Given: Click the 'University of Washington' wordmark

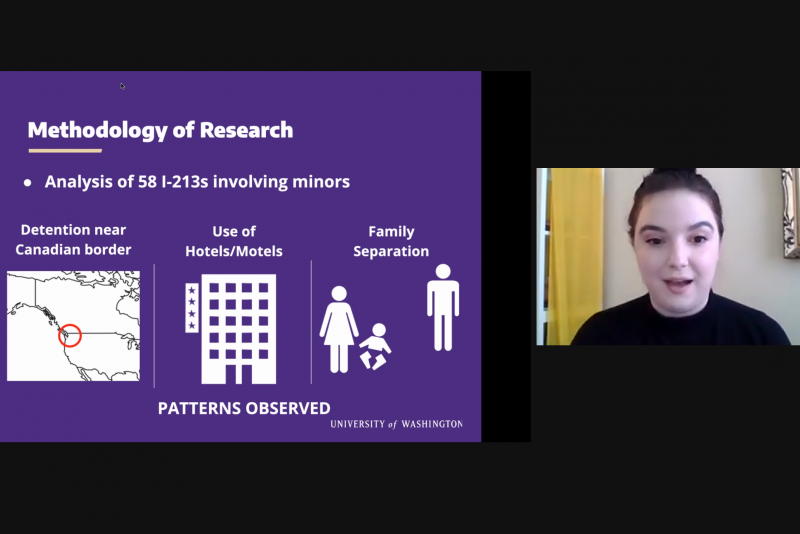Looking at the screenshot, I should pyautogui.click(x=396, y=424).
